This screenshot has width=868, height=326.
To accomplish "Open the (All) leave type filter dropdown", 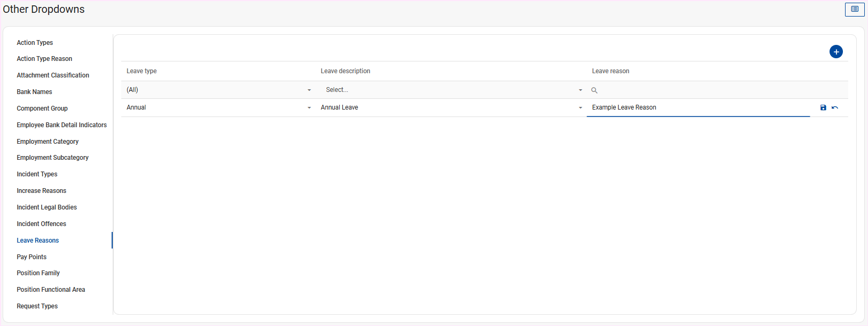I will [x=309, y=90].
